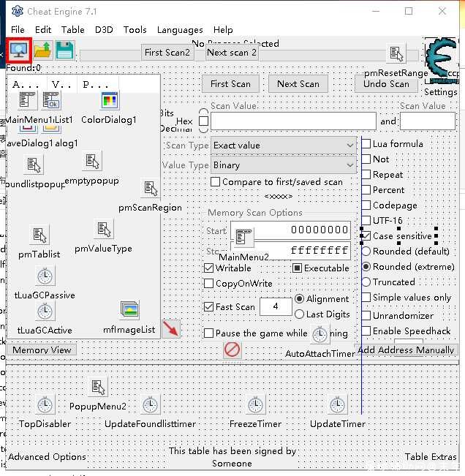Open the File menu

coord(18,30)
